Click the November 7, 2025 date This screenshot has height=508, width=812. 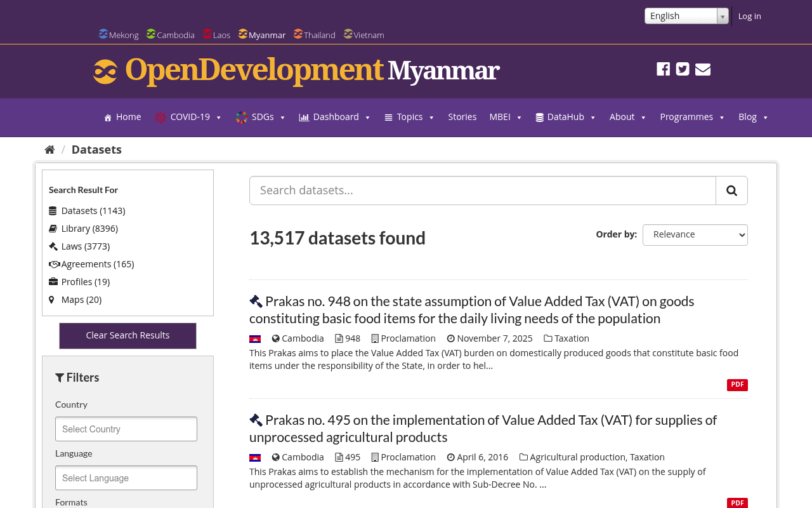(495, 338)
